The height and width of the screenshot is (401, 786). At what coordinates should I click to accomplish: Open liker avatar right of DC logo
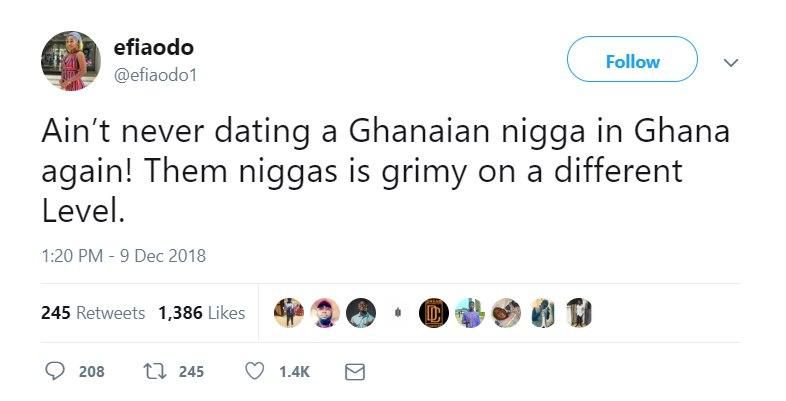click(470, 313)
